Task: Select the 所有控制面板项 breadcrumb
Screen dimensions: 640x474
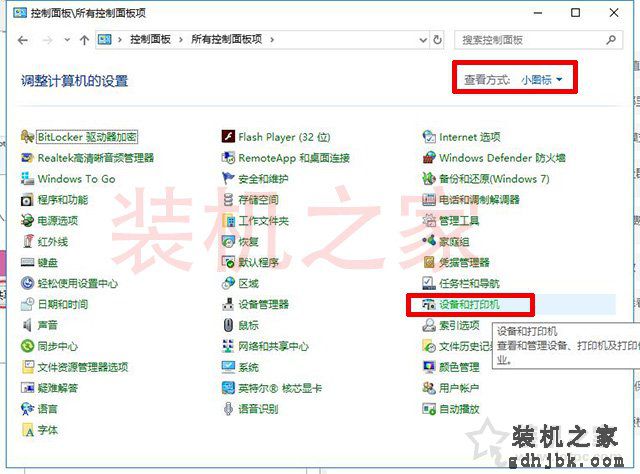Action: click(226, 39)
